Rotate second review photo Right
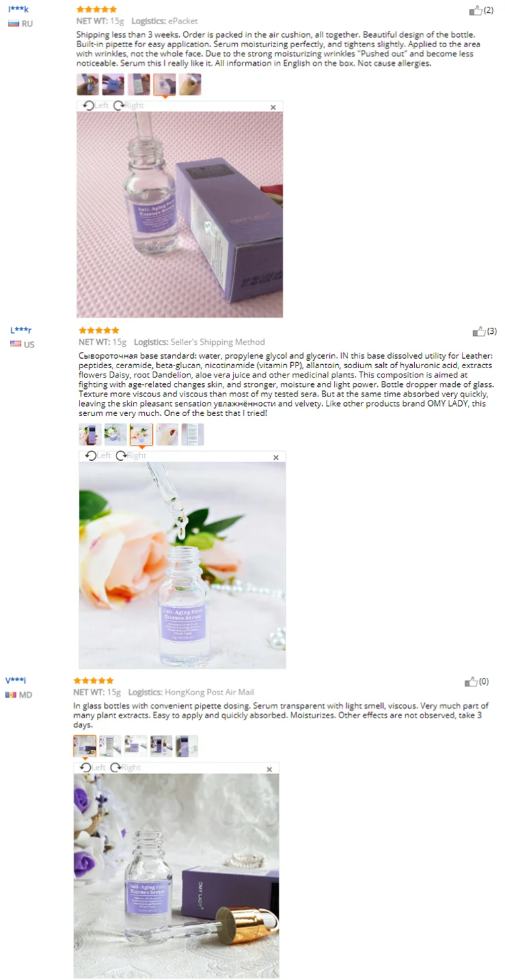The width and height of the screenshot is (505, 980). point(131,456)
